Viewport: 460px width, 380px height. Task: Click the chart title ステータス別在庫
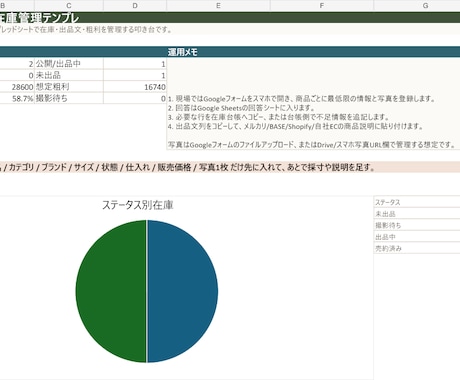(138, 205)
